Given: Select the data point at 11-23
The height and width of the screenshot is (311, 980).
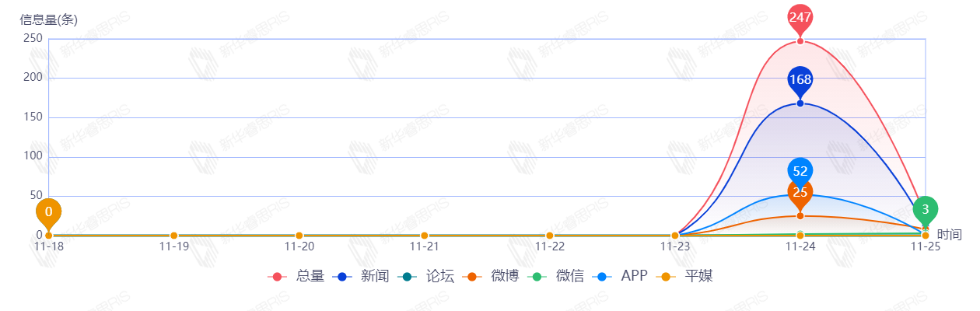Looking at the screenshot, I should pyautogui.click(x=675, y=236).
